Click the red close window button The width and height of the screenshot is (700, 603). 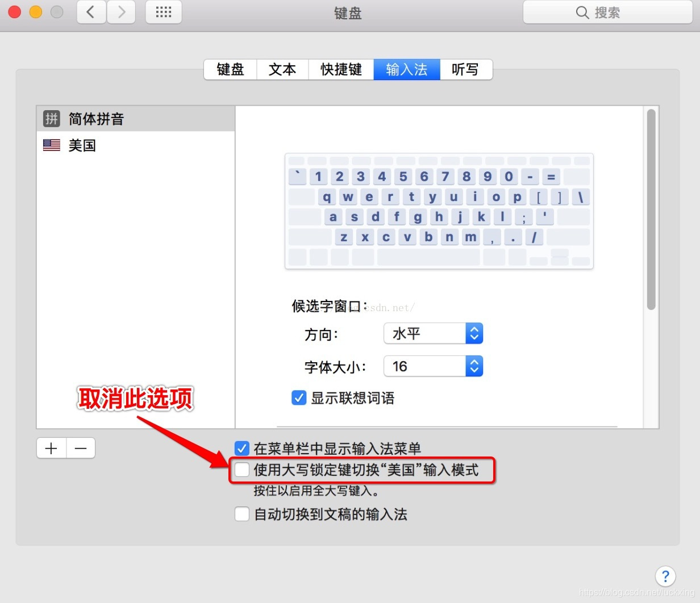point(15,12)
